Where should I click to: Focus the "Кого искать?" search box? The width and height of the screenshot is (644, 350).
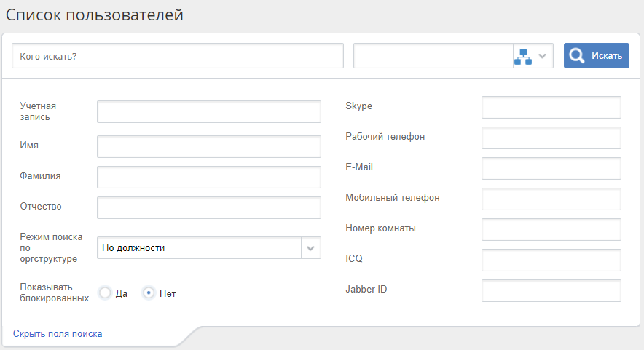pos(177,56)
